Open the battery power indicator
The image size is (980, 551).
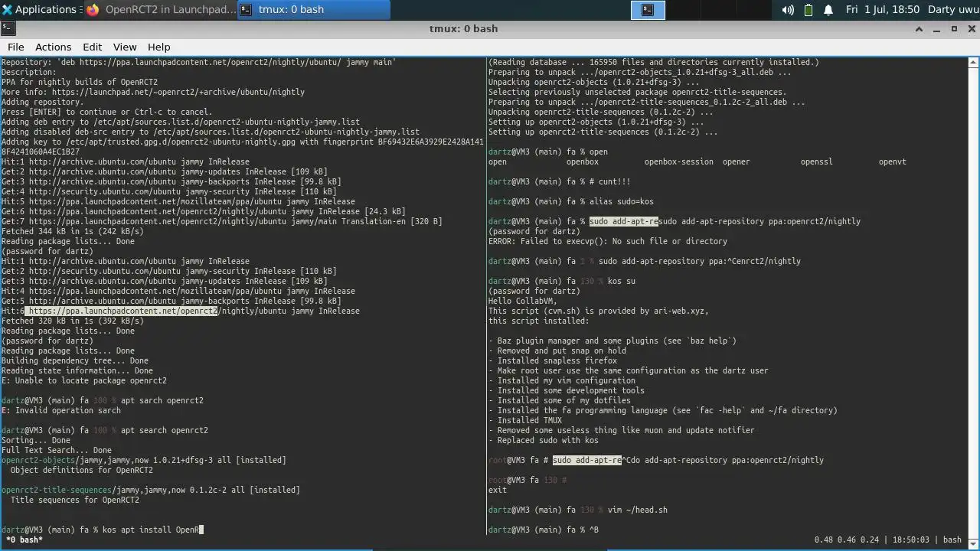pos(808,10)
